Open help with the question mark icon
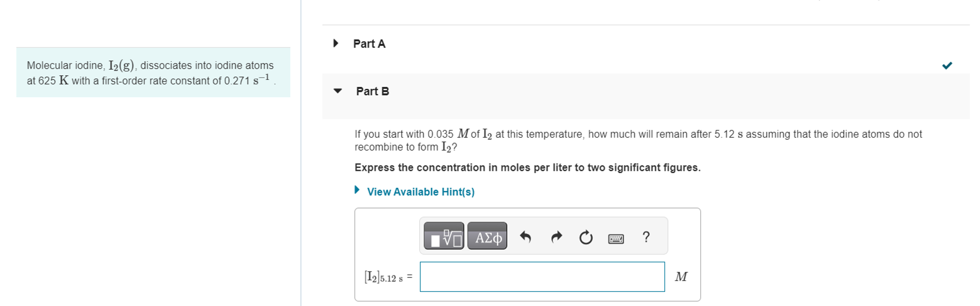 (646, 237)
